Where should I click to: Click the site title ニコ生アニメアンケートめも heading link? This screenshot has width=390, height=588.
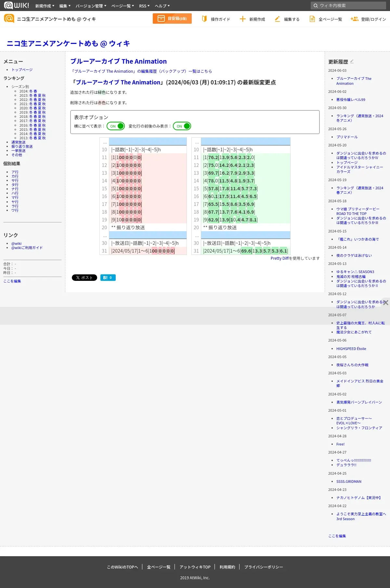tap(68, 43)
